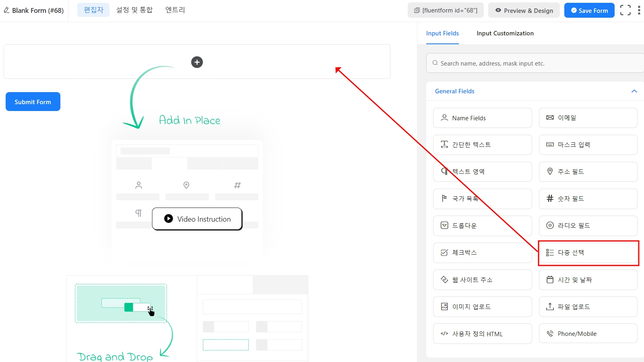Switch to Input Customization tab
Screen dimensions: 644x362
pyautogui.click(x=505, y=33)
